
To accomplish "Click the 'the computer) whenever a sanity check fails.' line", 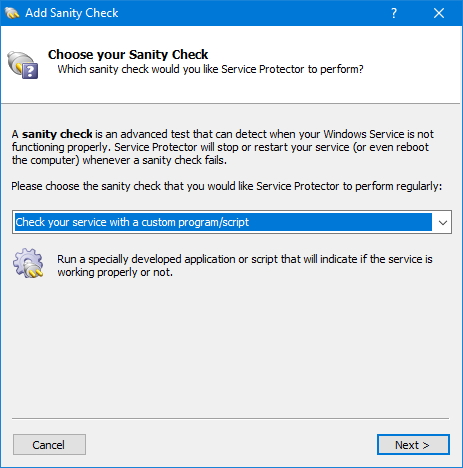I will 119,160.
